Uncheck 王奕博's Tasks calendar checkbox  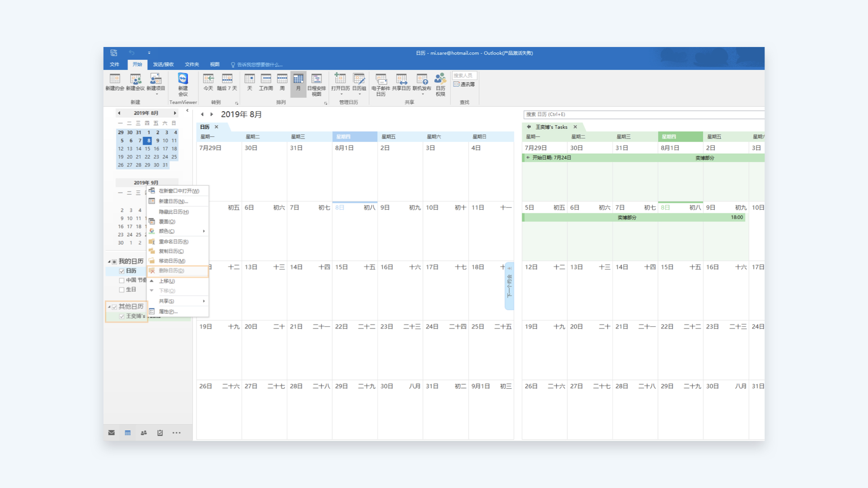[x=122, y=316]
